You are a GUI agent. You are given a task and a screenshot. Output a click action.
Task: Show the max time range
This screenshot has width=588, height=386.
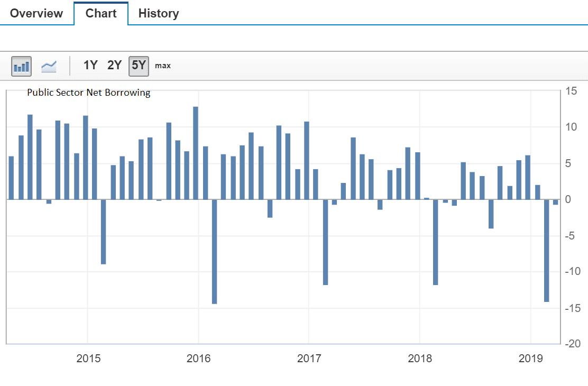tap(163, 66)
